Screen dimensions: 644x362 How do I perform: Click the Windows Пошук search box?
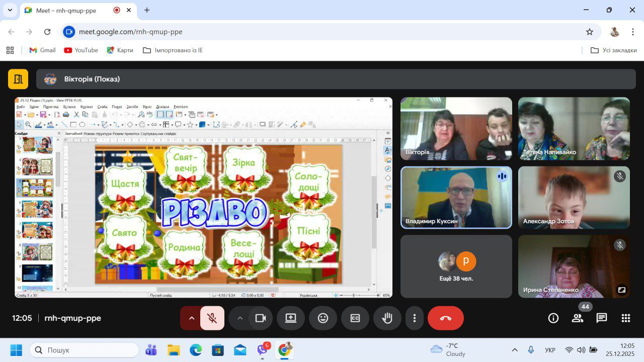coord(84,350)
